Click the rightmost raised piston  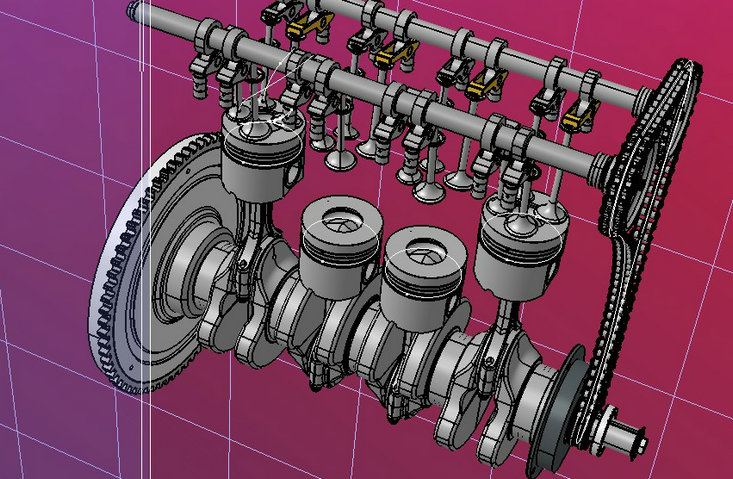520,245
